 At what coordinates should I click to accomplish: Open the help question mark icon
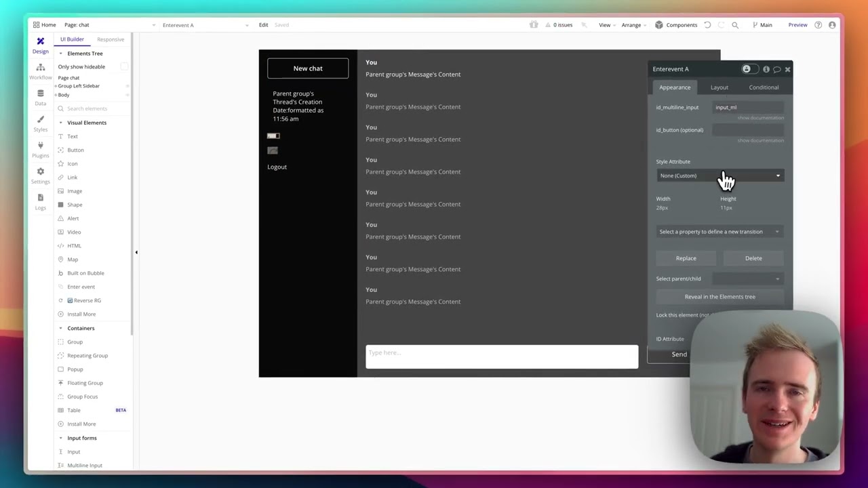coord(818,25)
